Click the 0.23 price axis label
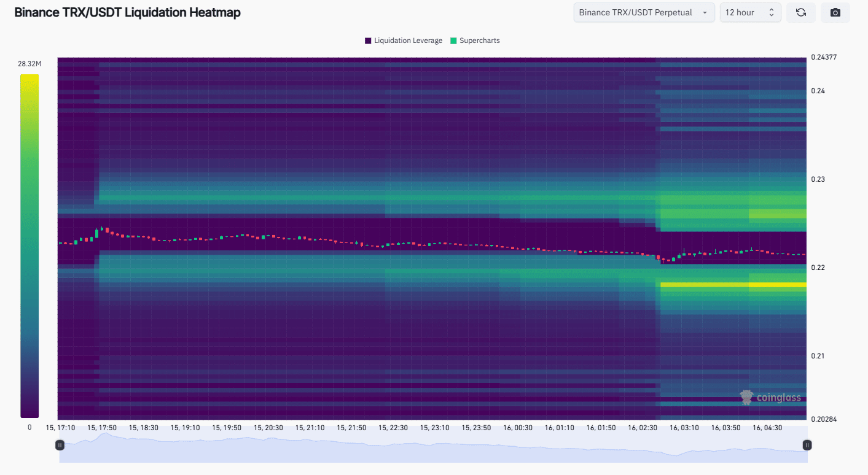 tap(818, 179)
